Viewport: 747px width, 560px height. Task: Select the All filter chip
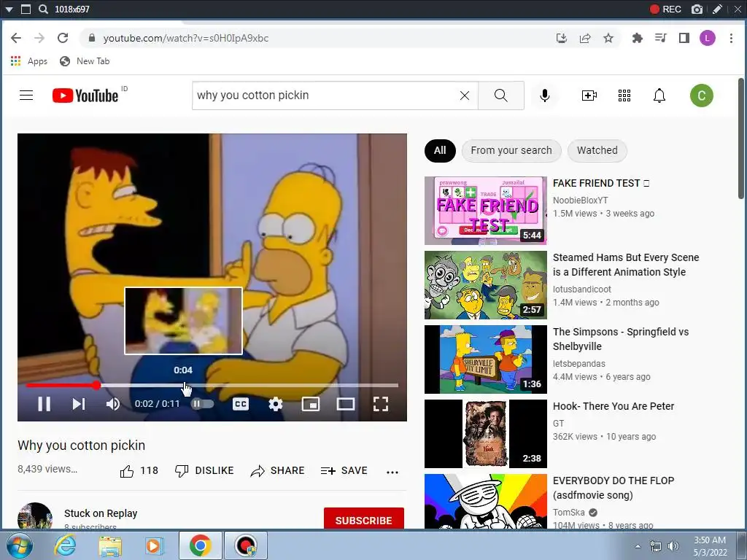(x=440, y=150)
